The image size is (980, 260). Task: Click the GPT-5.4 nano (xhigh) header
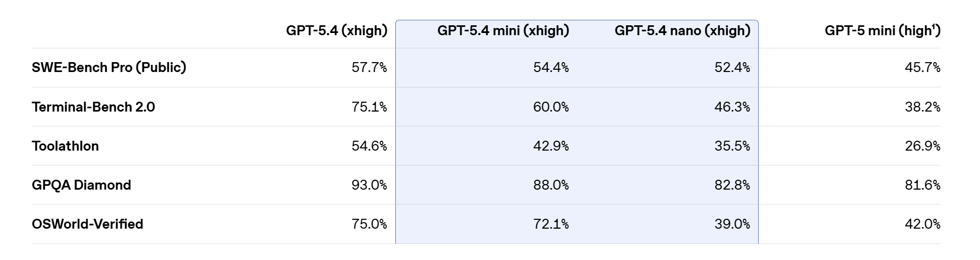point(682,31)
